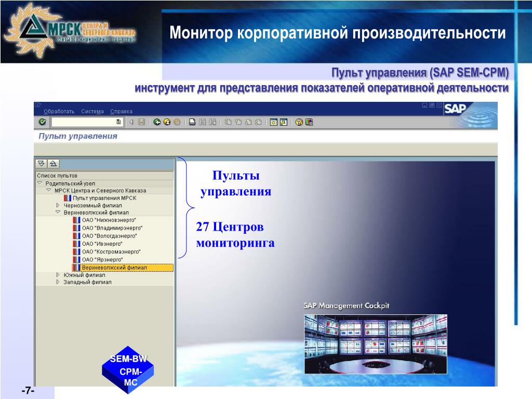The height and width of the screenshot is (399, 532).
Task: Click the Generate Shortcut icon
Action: point(284,122)
